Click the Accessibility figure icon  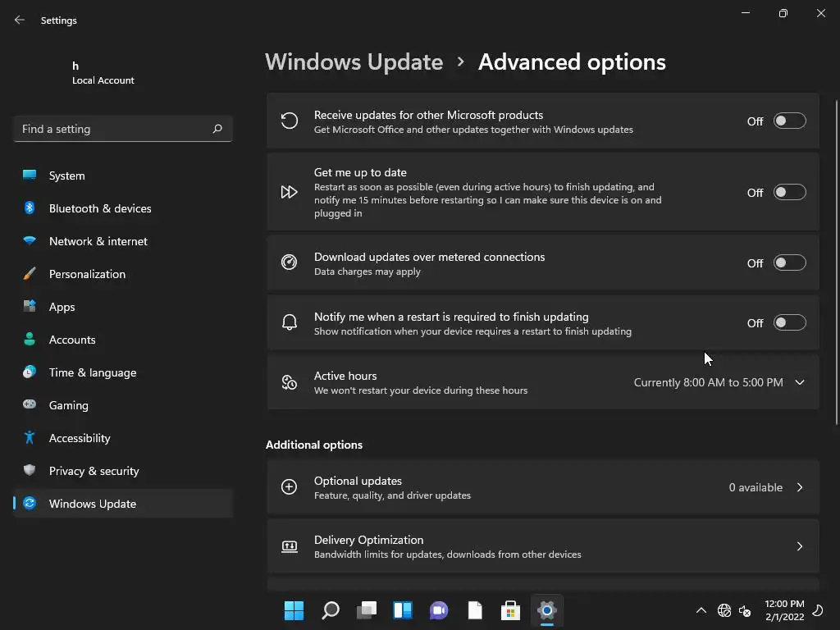click(30, 438)
